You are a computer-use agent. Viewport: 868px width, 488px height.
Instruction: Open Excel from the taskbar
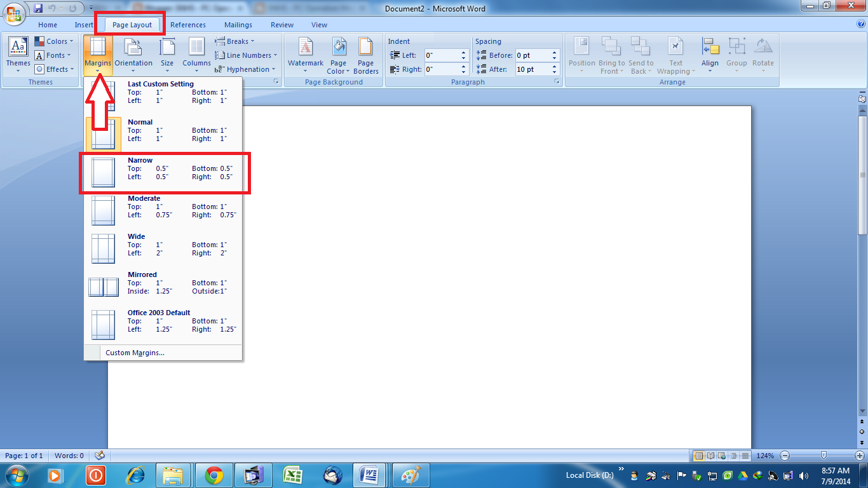pyautogui.click(x=293, y=475)
